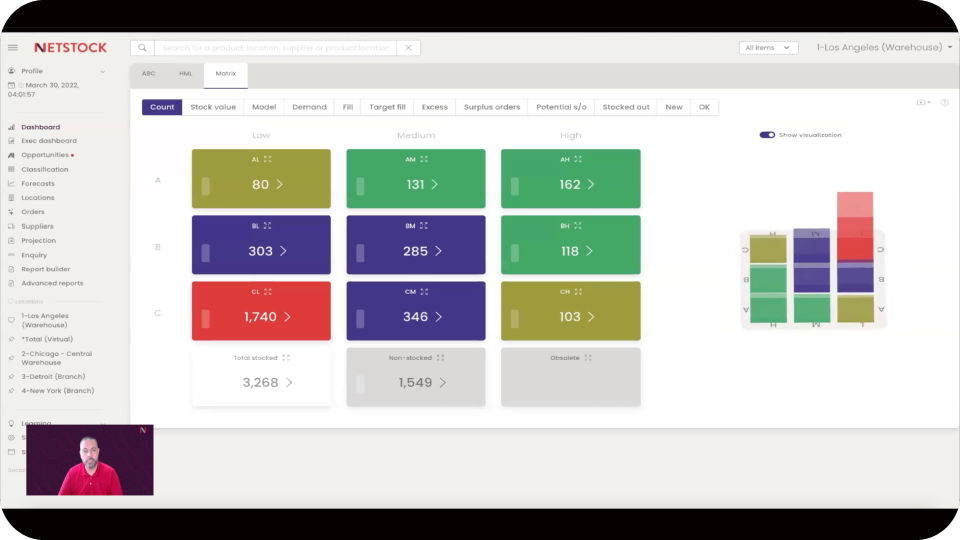Image resolution: width=960 pixels, height=540 pixels.
Task: Select the 1-Los Angeles (Warehouse) sidebar location
Action: point(45,320)
